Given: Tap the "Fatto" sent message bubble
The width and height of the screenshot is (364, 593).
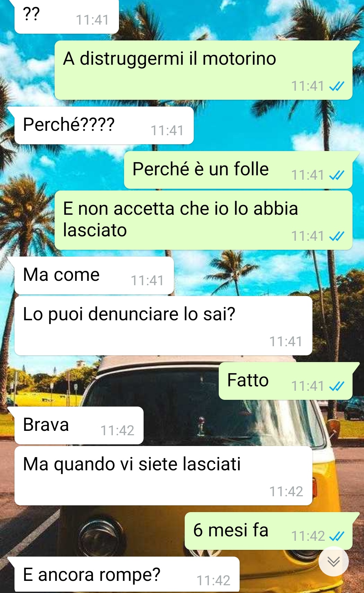Looking at the screenshot, I should [285, 381].
